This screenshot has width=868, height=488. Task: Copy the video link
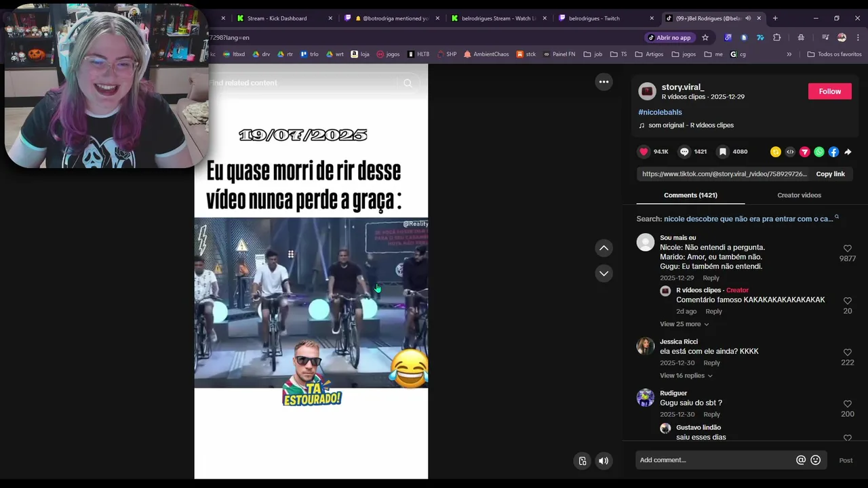click(830, 174)
